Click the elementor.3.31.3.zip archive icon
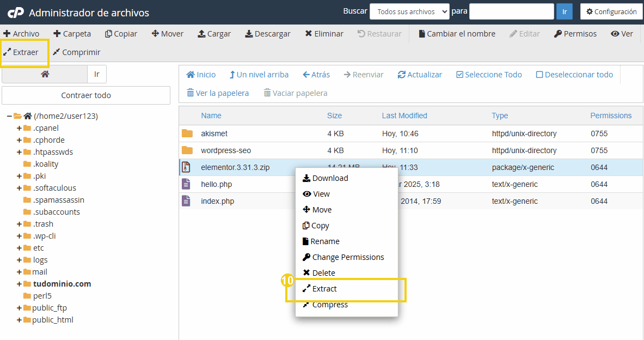The width and height of the screenshot is (644, 340). tap(187, 167)
